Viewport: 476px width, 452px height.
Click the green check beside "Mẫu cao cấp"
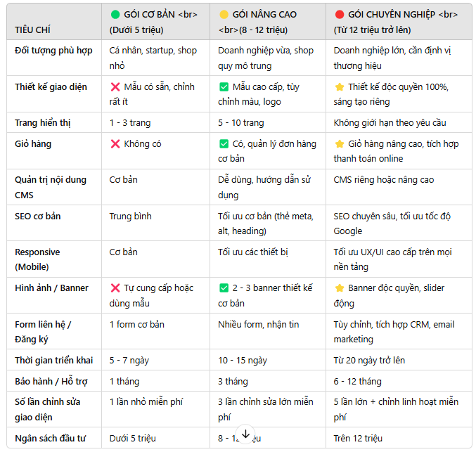coord(224,87)
